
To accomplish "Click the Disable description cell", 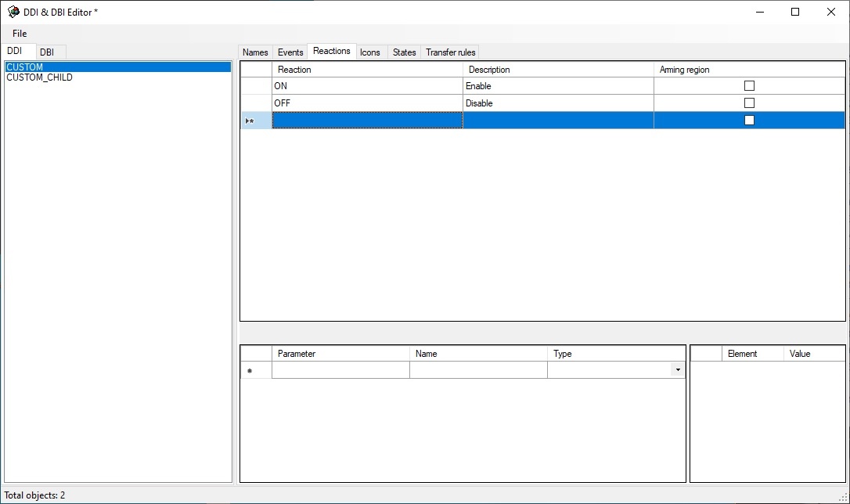I will point(557,103).
